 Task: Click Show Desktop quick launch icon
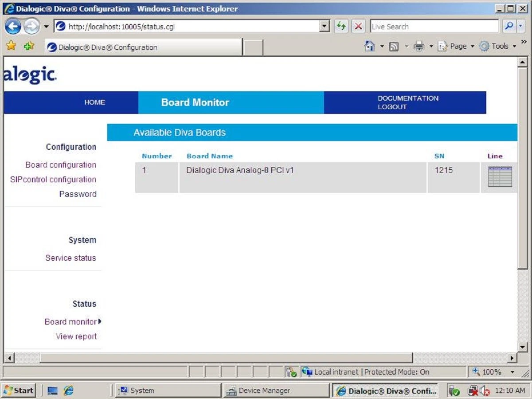tap(53, 391)
